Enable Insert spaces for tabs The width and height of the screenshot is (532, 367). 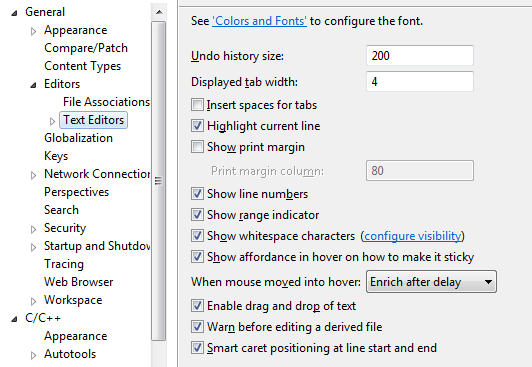(x=197, y=105)
